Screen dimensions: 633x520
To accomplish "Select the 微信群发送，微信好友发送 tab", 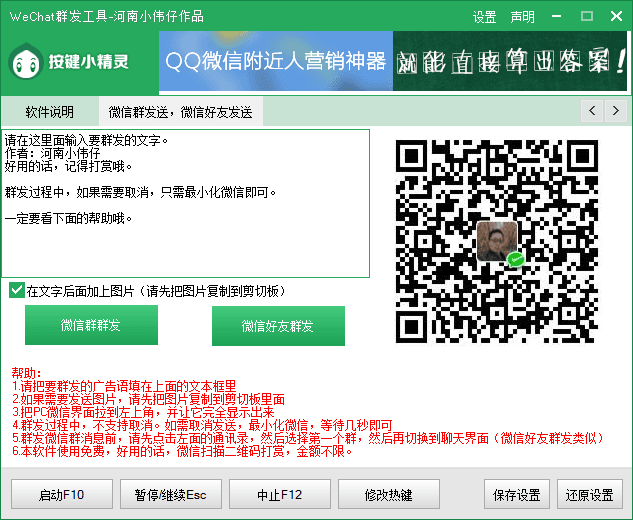I will [x=180, y=112].
